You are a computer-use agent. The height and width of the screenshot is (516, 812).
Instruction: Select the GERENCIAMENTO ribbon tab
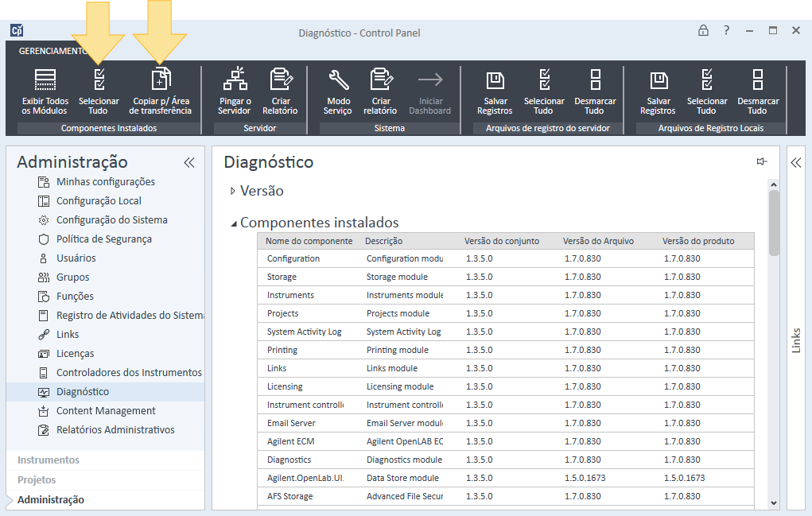pyautogui.click(x=52, y=51)
